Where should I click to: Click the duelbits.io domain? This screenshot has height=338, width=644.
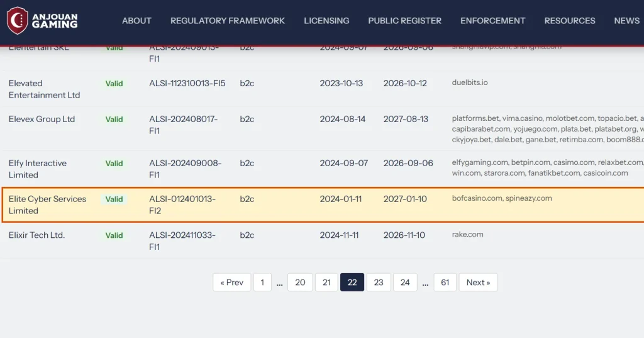click(470, 82)
